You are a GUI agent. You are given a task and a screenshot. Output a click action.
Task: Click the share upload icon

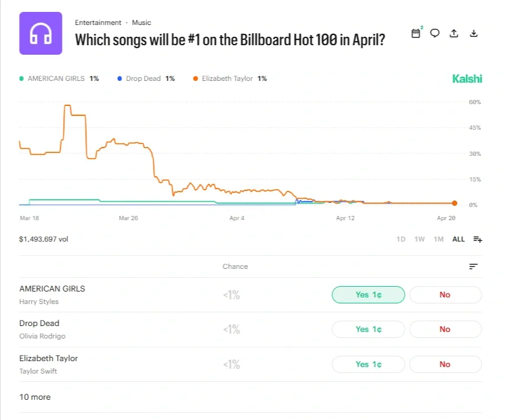pyautogui.click(x=454, y=33)
